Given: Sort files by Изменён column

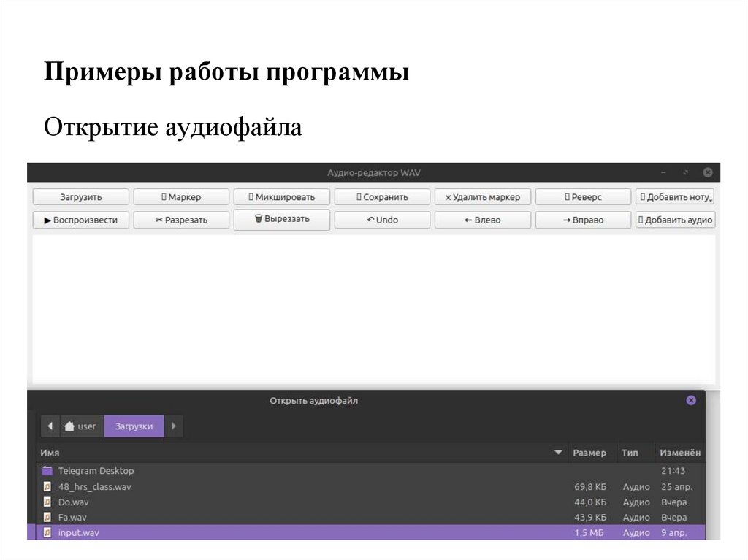Looking at the screenshot, I should click(680, 453).
